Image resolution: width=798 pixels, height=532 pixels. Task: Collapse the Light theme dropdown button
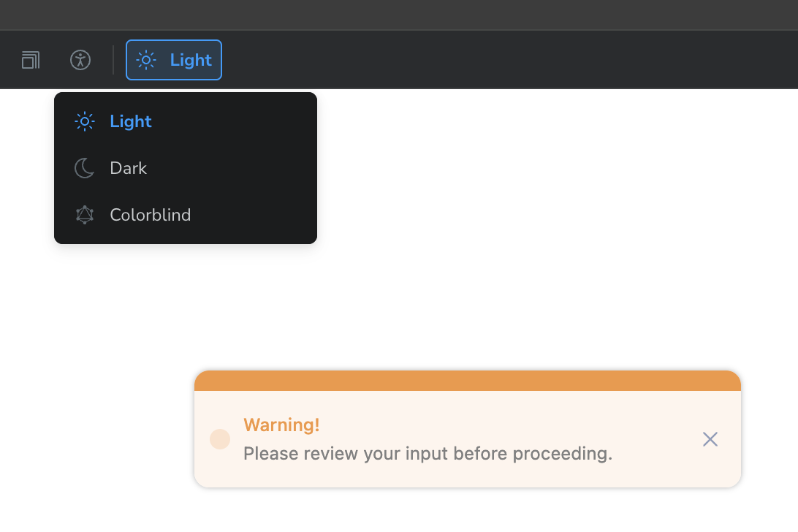(x=174, y=60)
